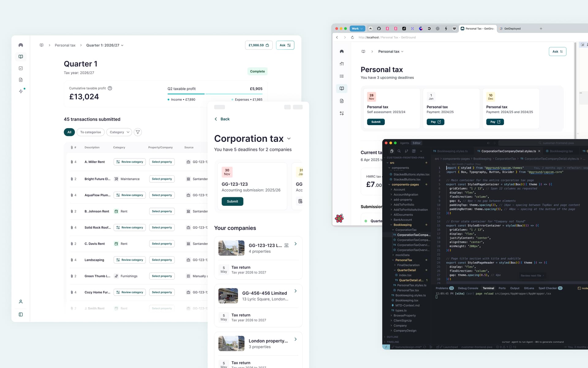
Task: Toggle the To categorise filter
Action: point(91,132)
